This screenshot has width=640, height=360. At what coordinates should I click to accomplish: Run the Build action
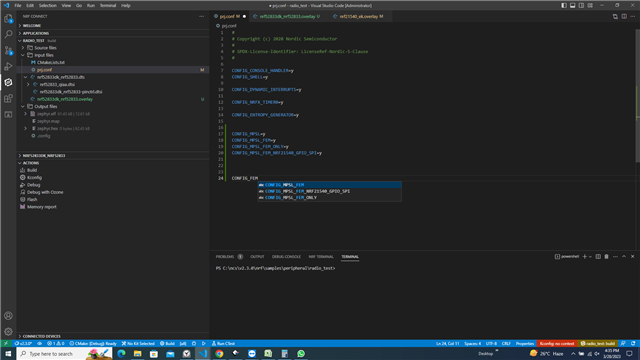click(32, 170)
